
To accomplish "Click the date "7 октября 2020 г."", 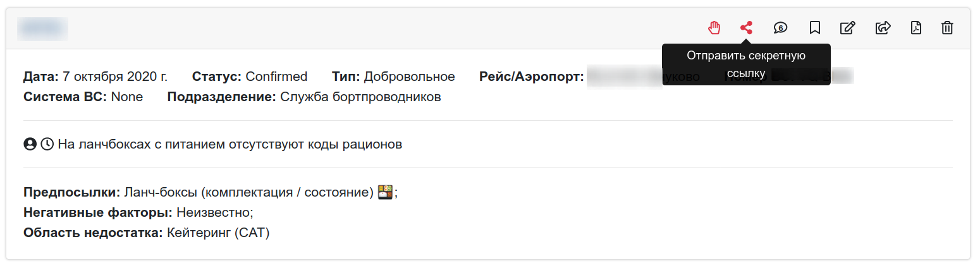I will (114, 76).
